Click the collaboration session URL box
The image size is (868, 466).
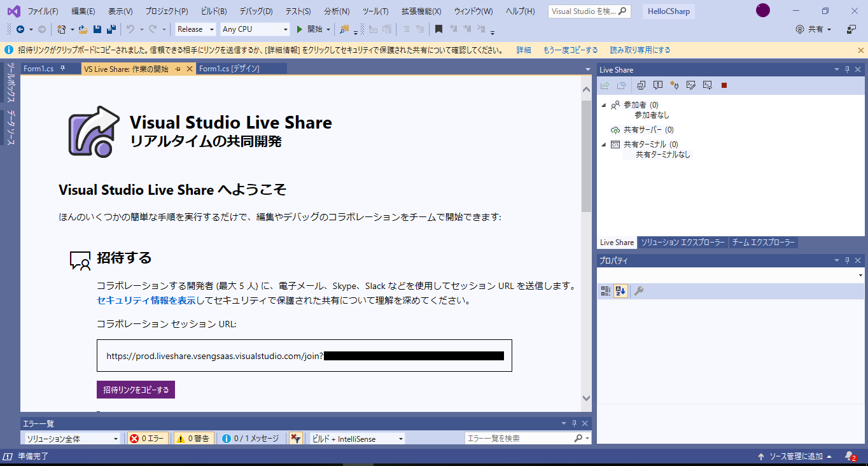click(304, 355)
